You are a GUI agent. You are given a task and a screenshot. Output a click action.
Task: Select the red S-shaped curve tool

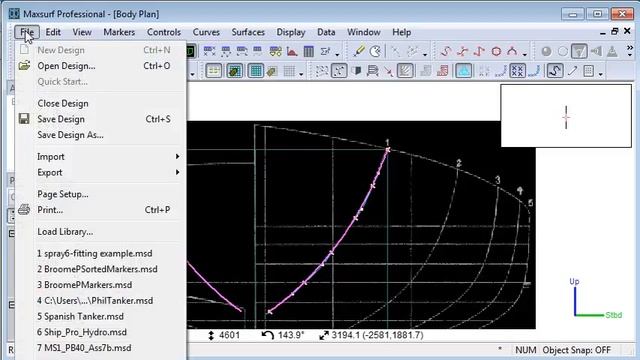[x=446, y=51]
